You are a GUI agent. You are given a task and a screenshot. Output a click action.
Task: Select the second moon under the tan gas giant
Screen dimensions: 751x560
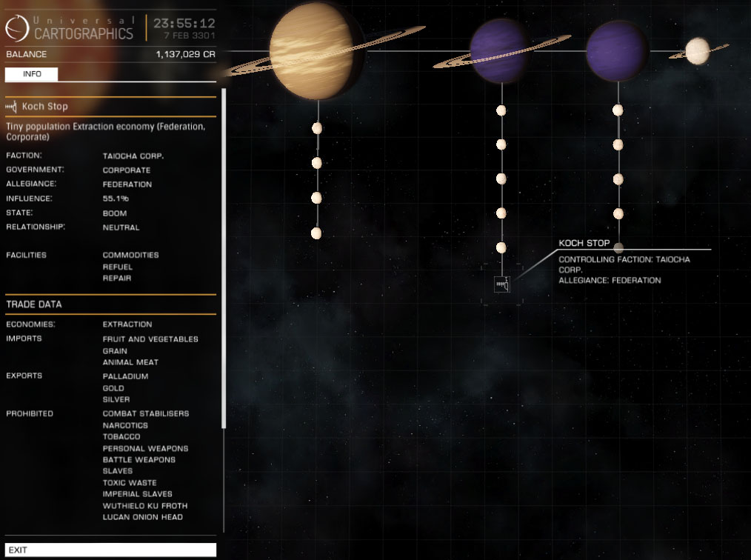(316, 163)
